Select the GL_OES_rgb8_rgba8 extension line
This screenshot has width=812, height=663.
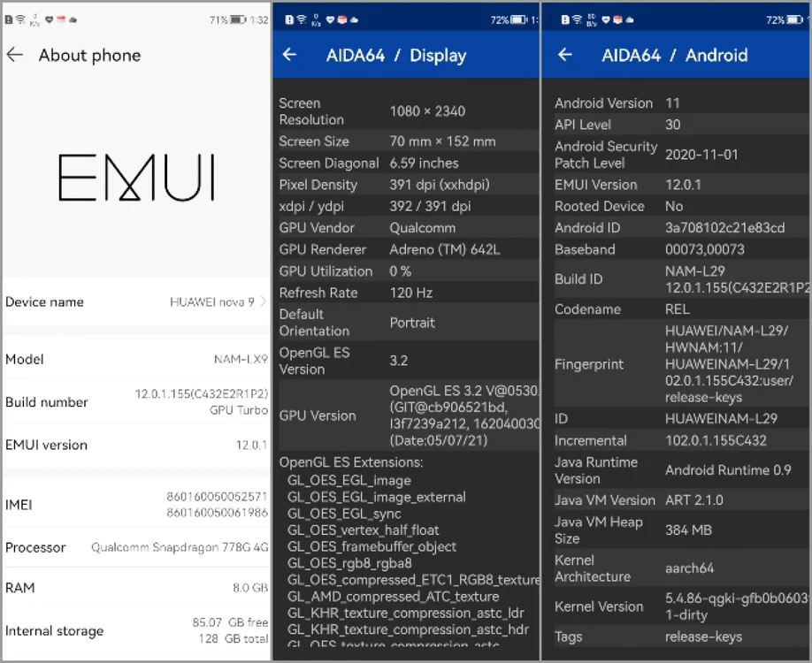tap(349, 563)
